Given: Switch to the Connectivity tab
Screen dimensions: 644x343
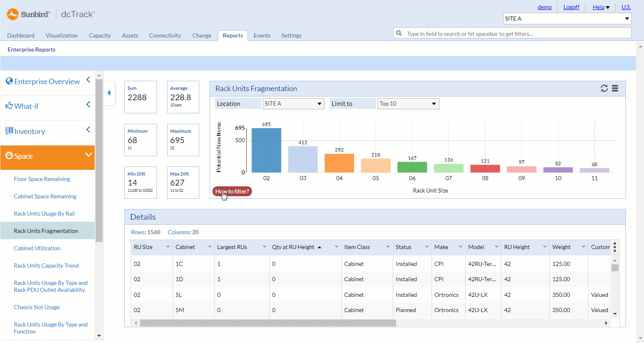Looking at the screenshot, I should (165, 35).
